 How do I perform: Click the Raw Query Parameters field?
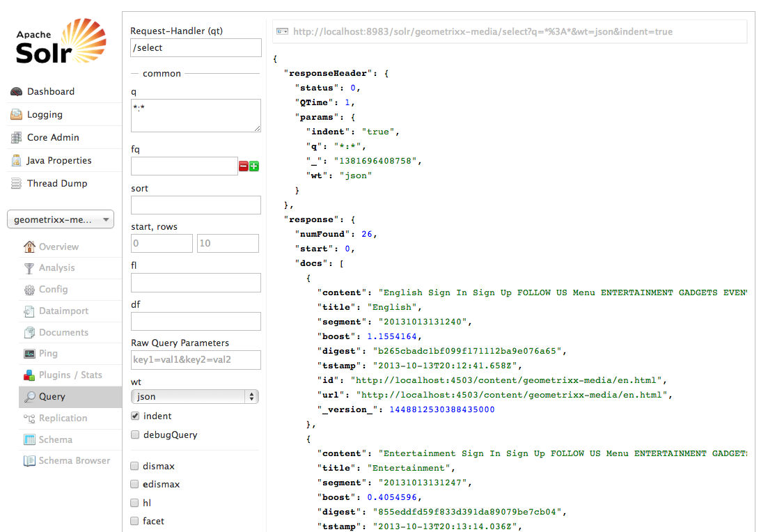tap(196, 360)
